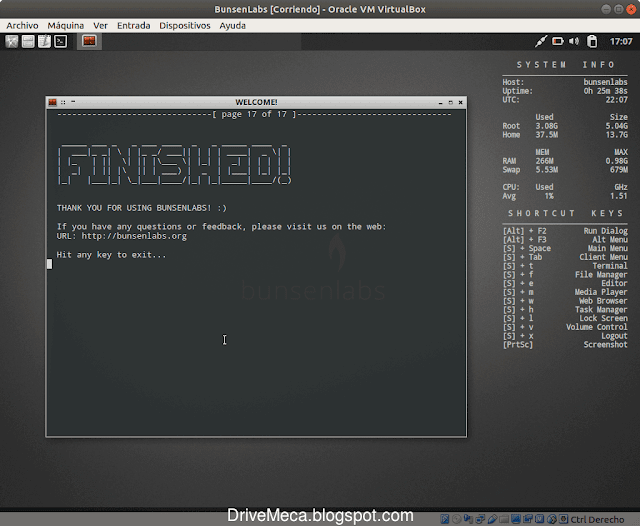
Task: Click the '[PrtSc]' Screenshot shortcut row
Action: point(565,345)
